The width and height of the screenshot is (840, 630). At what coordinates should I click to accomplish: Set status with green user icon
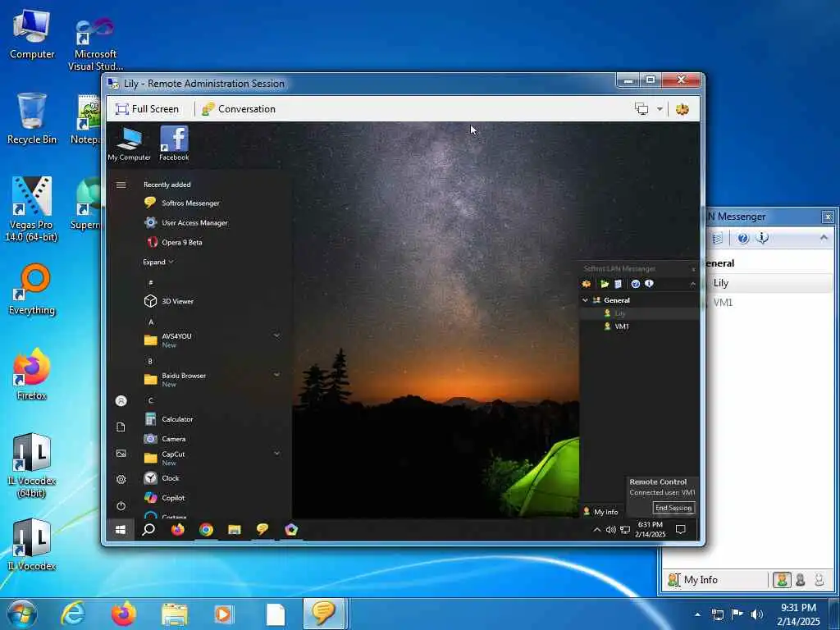point(782,580)
